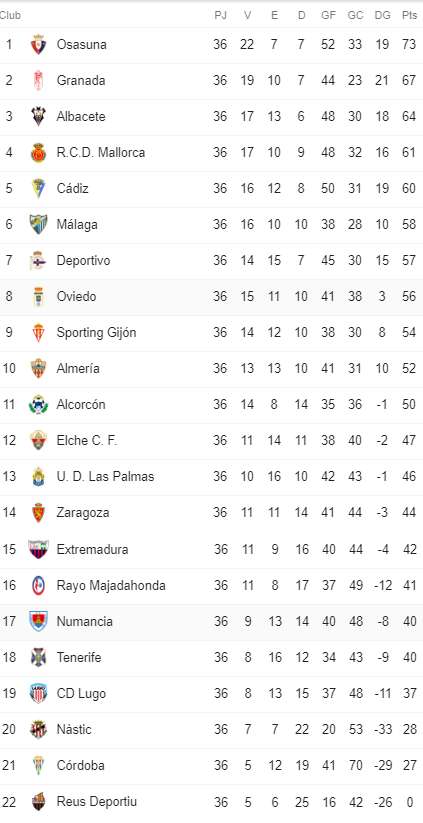Select the Rayo Majadahonda crest icon
Viewport: 423px width, 823px height.
coord(38,585)
